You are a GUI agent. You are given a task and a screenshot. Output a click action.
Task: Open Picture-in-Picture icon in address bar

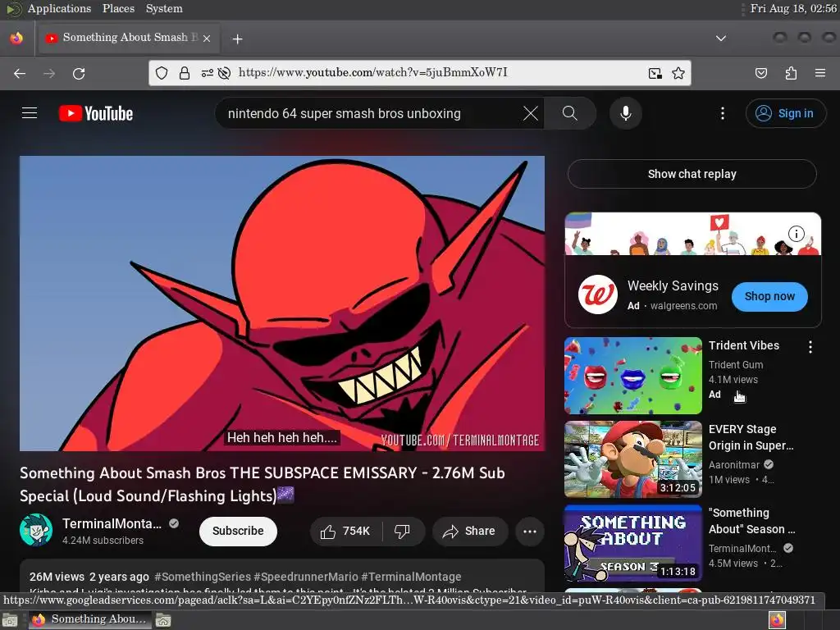[655, 73]
